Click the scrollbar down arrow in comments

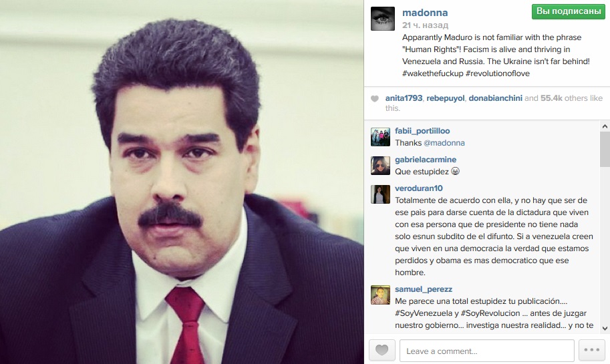click(605, 329)
